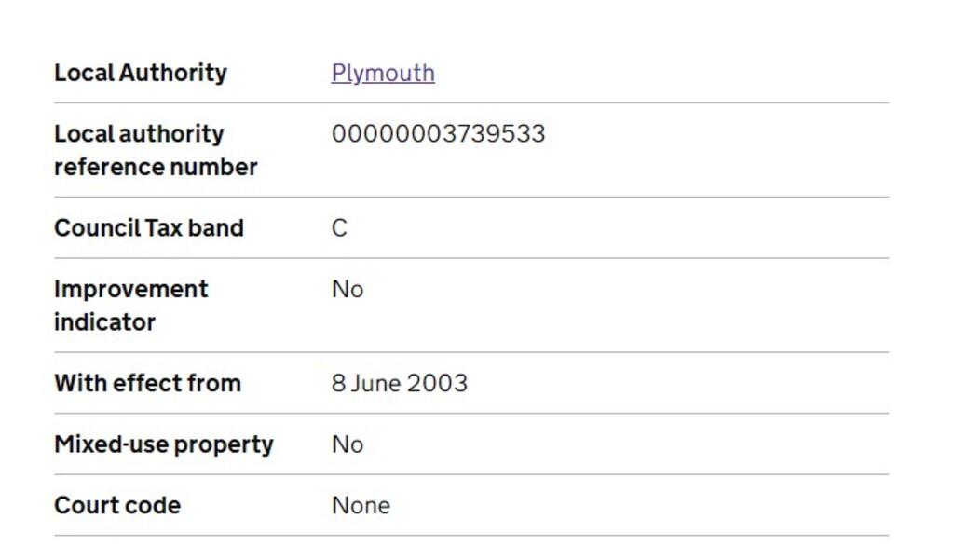954x560 pixels.
Task: Select the date 8 June 2003
Action: 400,383
